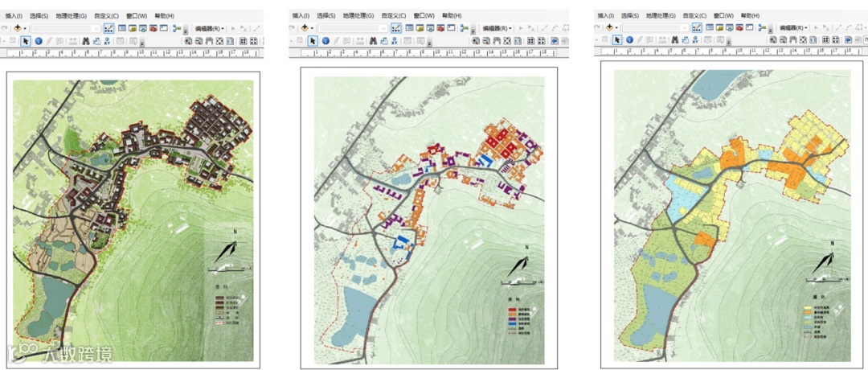Open Search window icon in left window
This screenshot has height=370, width=868.
(x=143, y=28)
